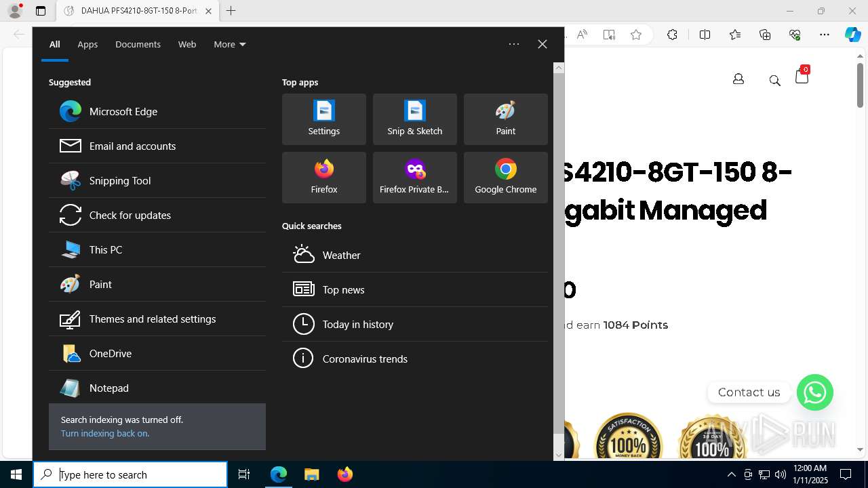This screenshot has height=488, width=868.
Task: Open taskbar clock and date
Action: point(810,474)
